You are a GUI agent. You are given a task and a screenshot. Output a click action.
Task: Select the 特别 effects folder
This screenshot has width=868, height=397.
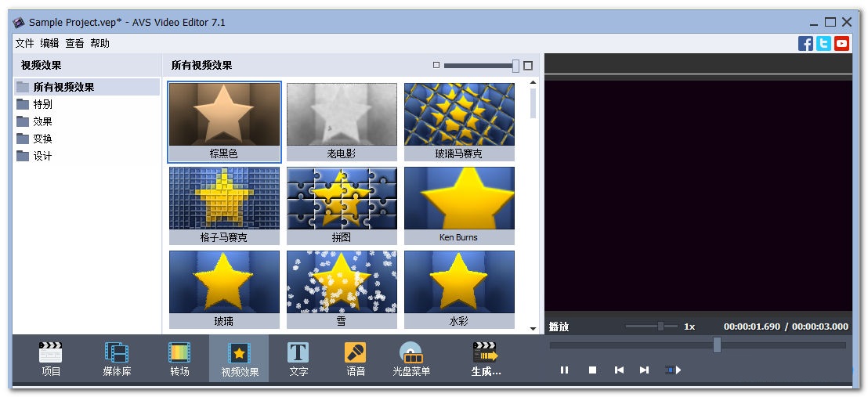pyautogui.click(x=87, y=104)
